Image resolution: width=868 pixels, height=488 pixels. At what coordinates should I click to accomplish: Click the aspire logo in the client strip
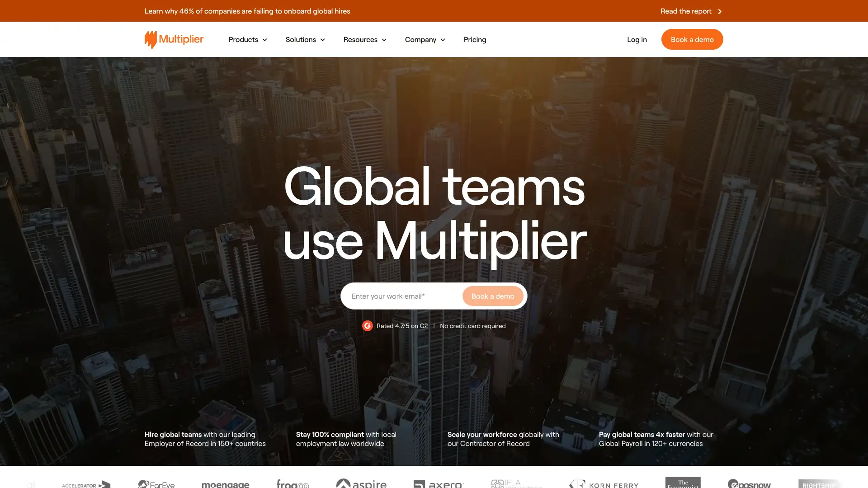tap(362, 483)
